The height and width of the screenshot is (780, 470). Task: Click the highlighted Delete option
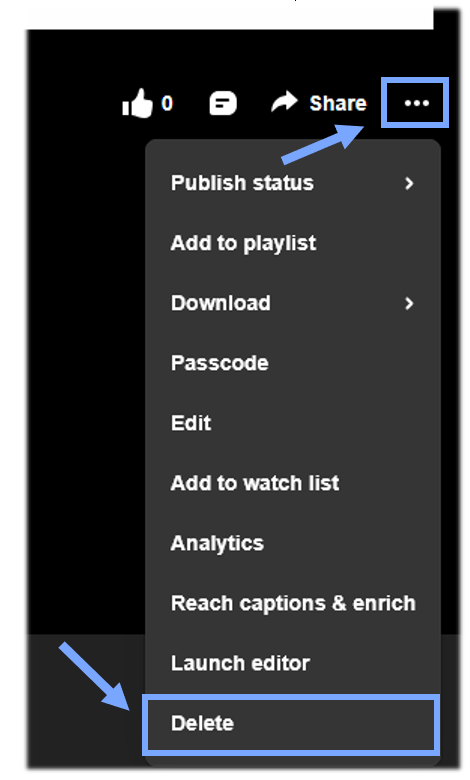pyautogui.click(x=291, y=724)
